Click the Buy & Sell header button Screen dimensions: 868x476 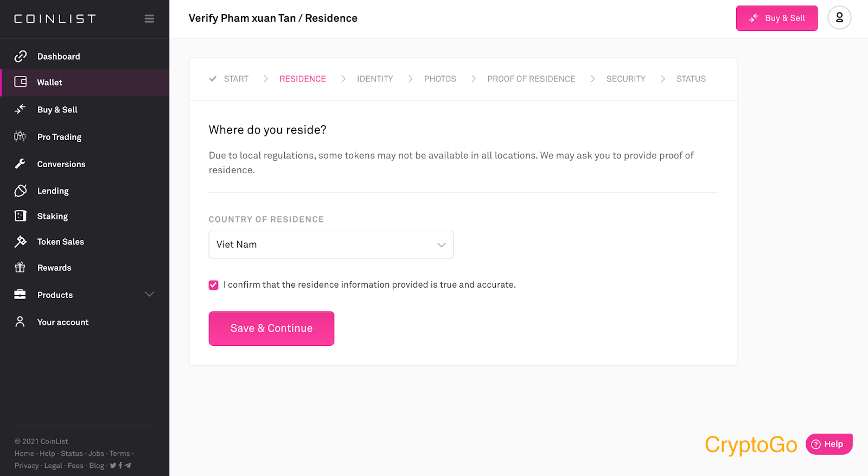(x=776, y=18)
